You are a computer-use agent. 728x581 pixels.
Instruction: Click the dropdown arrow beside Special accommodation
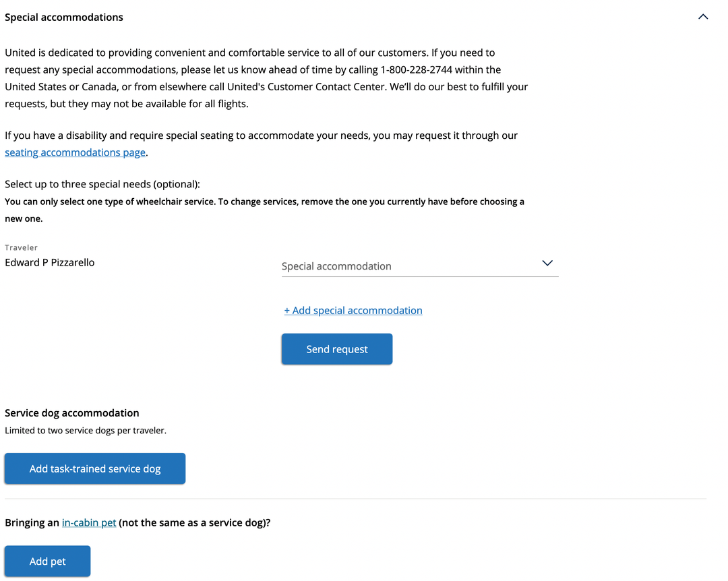click(547, 263)
